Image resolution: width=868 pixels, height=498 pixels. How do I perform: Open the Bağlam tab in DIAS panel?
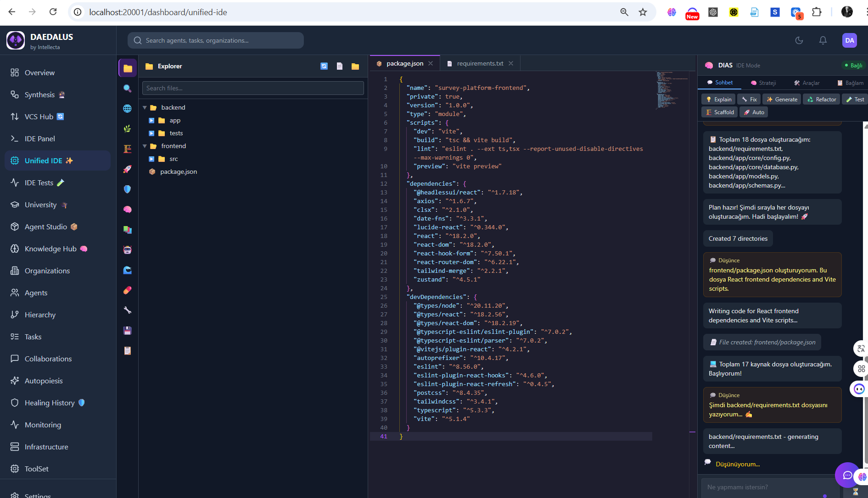click(x=851, y=83)
